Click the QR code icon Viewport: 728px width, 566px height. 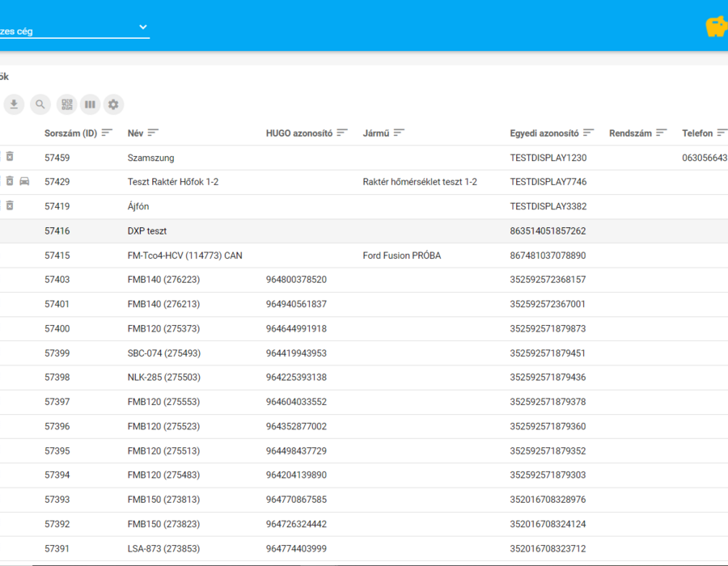[67, 104]
